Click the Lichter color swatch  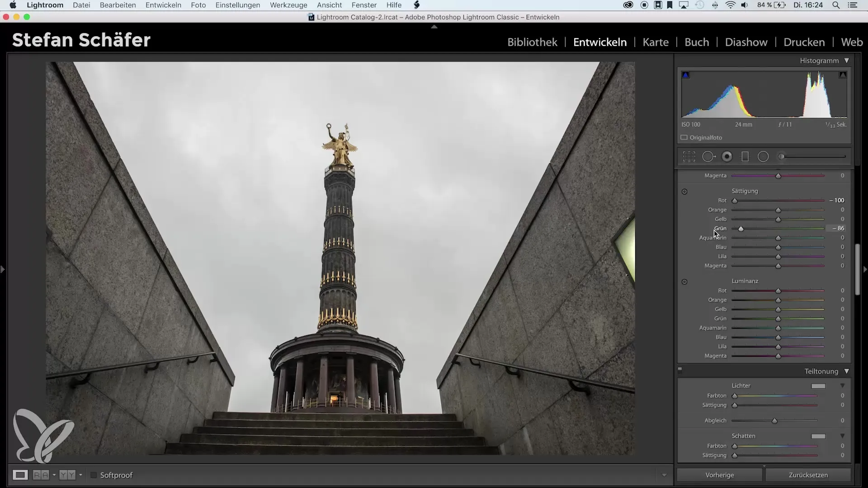tap(818, 386)
